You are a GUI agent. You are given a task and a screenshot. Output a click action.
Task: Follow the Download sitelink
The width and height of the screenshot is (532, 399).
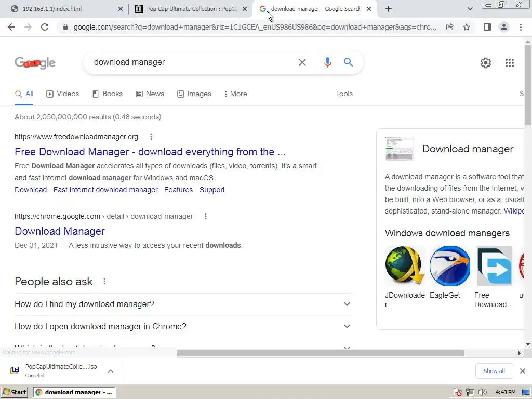31,190
